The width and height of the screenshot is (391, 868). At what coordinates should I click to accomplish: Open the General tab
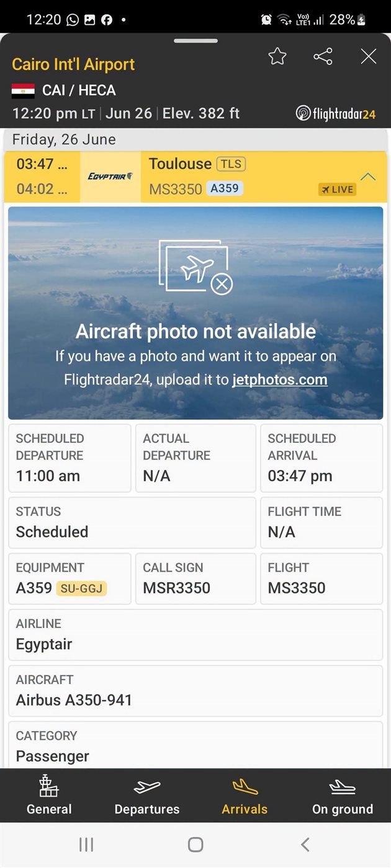[49, 795]
